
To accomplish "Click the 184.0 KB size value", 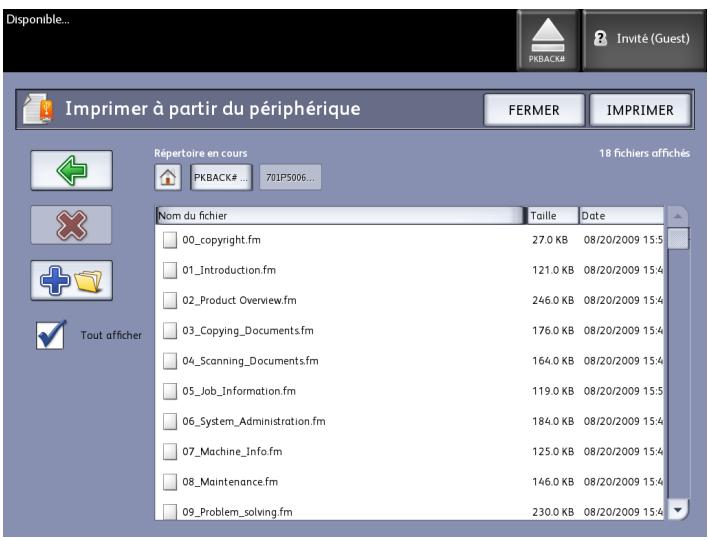I will pos(553,422).
